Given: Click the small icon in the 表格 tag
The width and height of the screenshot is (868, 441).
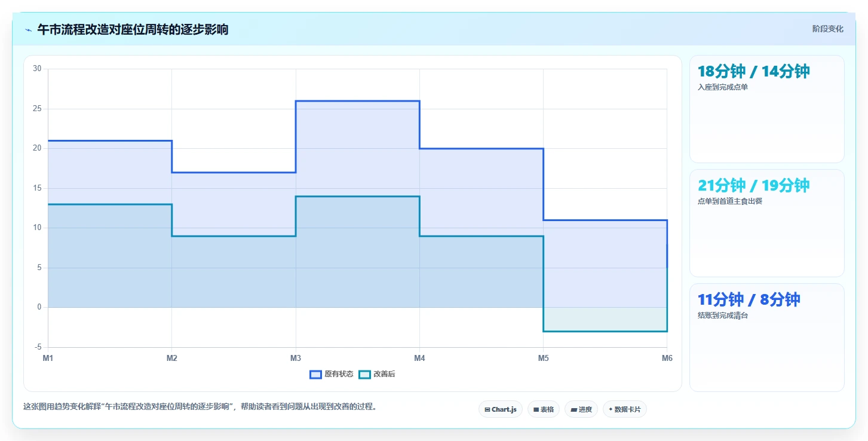Looking at the screenshot, I should (536, 410).
